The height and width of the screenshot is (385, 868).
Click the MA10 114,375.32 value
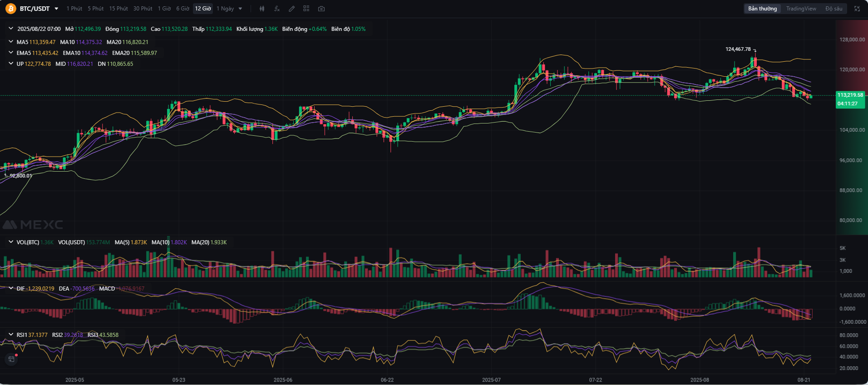pos(89,42)
